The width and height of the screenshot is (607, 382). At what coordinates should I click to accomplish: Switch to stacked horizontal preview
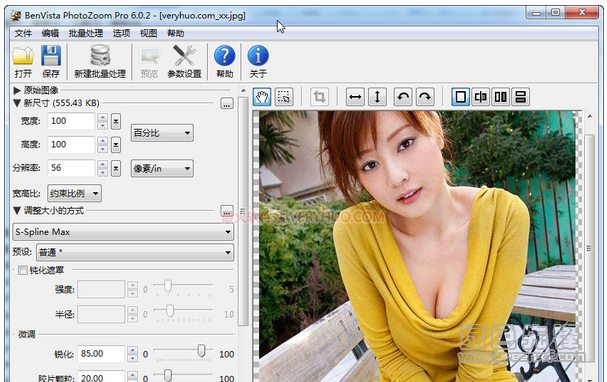coord(521,97)
